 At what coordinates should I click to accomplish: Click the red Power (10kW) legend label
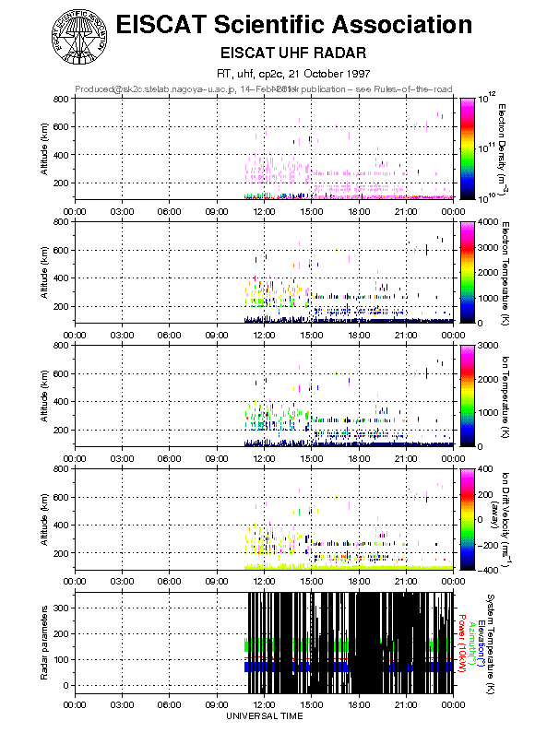460,644
